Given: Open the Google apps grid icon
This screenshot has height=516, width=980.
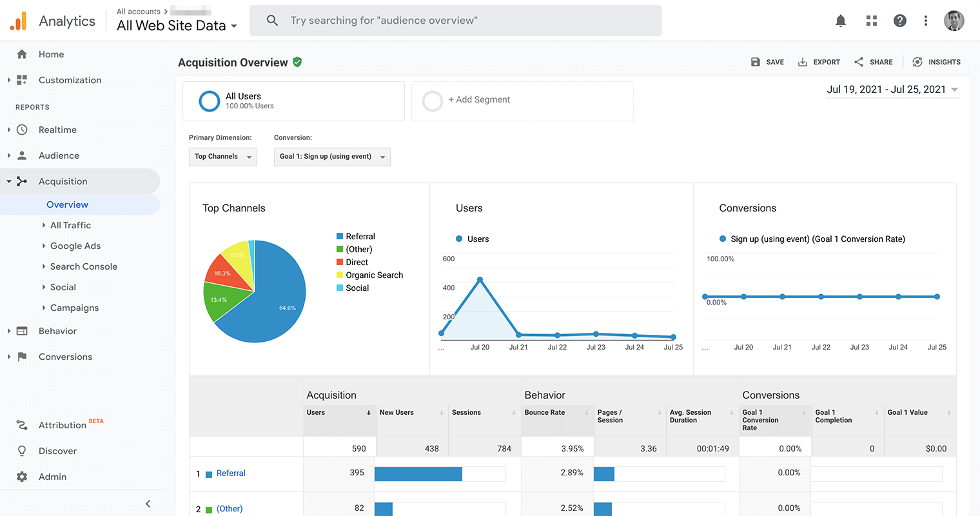Looking at the screenshot, I should click(x=872, y=21).
